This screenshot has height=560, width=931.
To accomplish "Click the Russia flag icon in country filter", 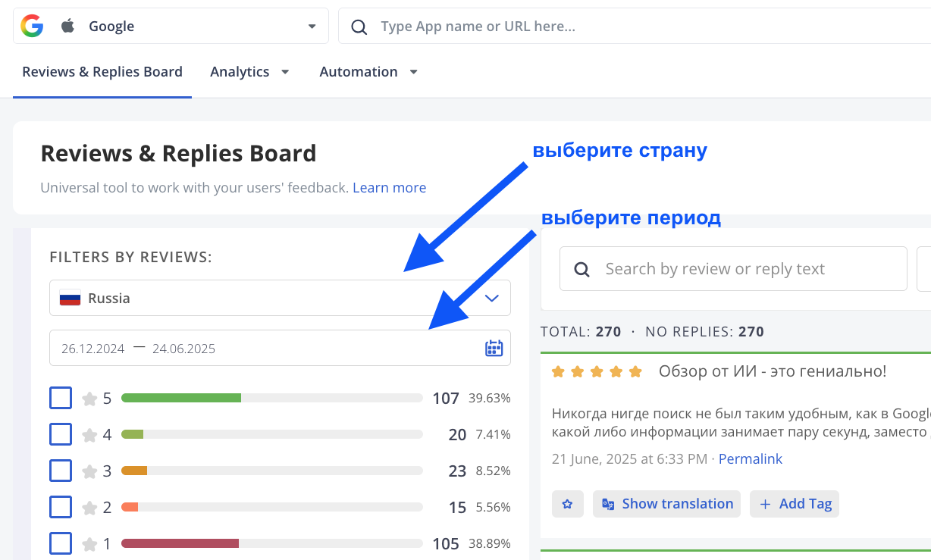I will tap(71, 298).
